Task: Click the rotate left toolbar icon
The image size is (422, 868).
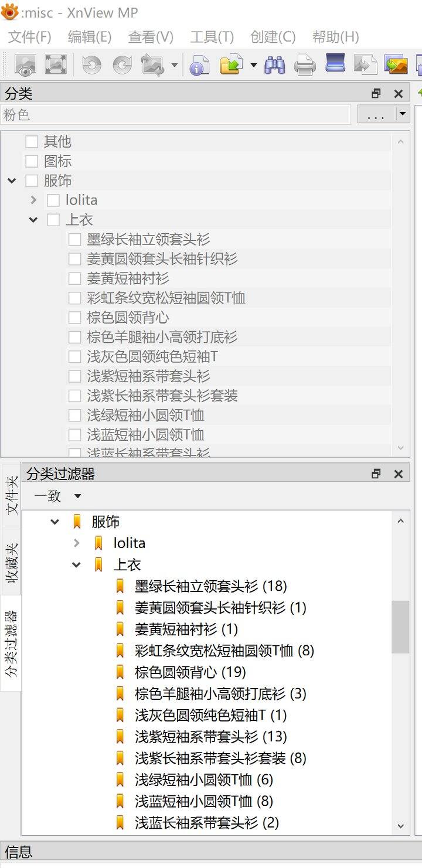Action: 91,64
